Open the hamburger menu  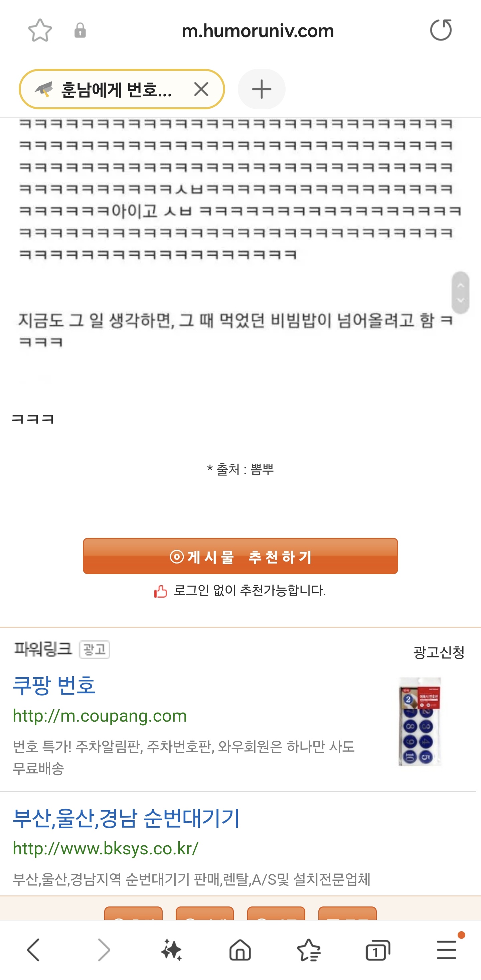[x=446, y=950]
